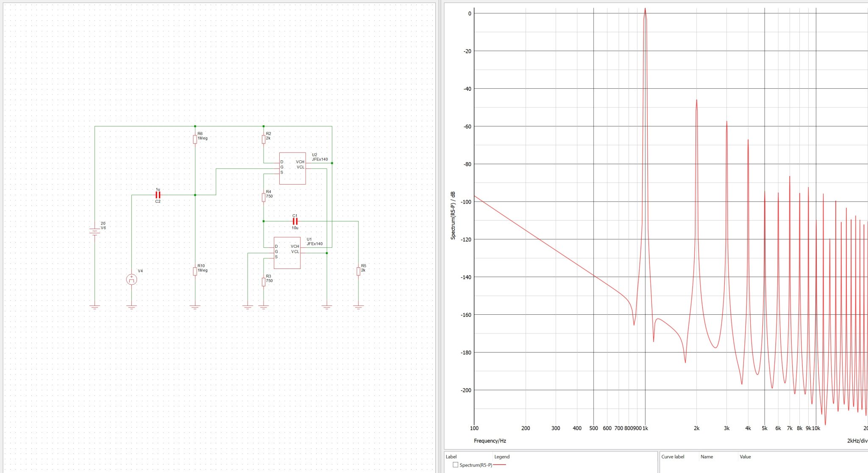
Task: Click the VCH pin label on U2
Action: point(300,162)
